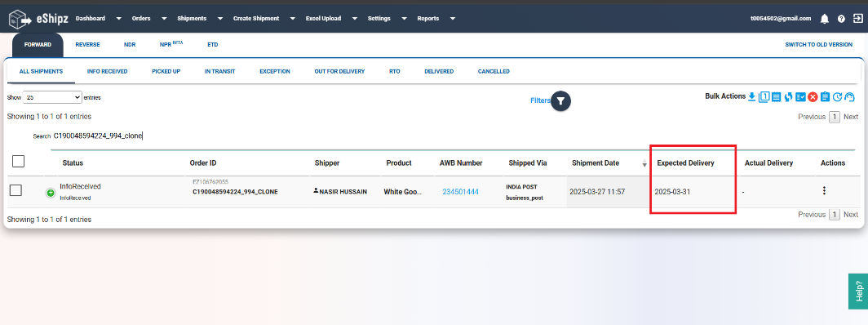Click the bulk download arrow icon
The width and height of the screenshot is (868, 325).
751,97
